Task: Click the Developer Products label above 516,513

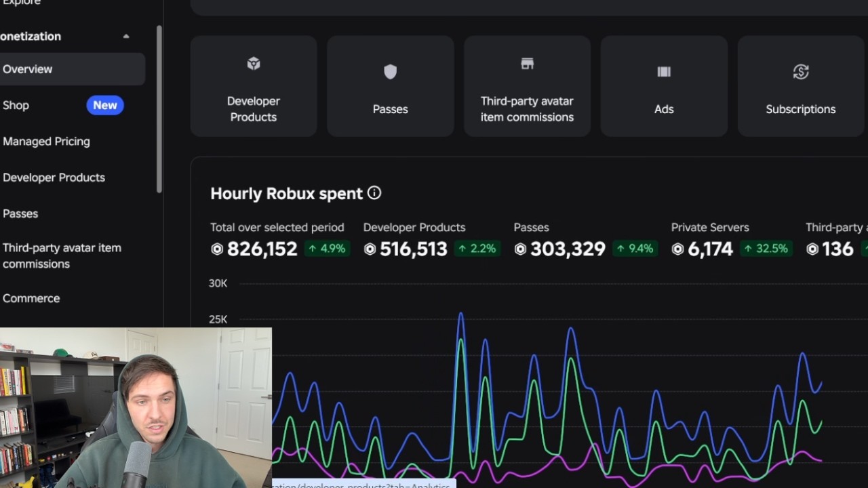Action: click(414, 228)
